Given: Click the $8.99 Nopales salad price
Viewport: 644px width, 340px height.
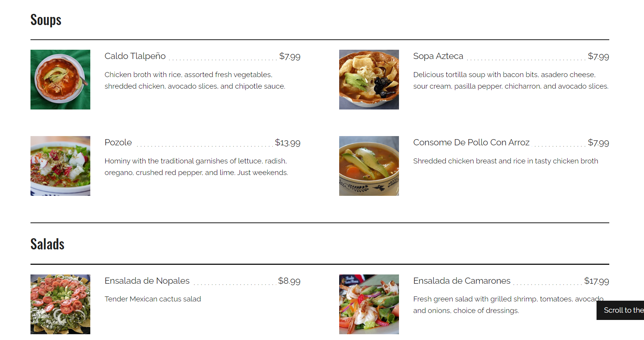Looking at the screenshot, I should pos(289,281).
